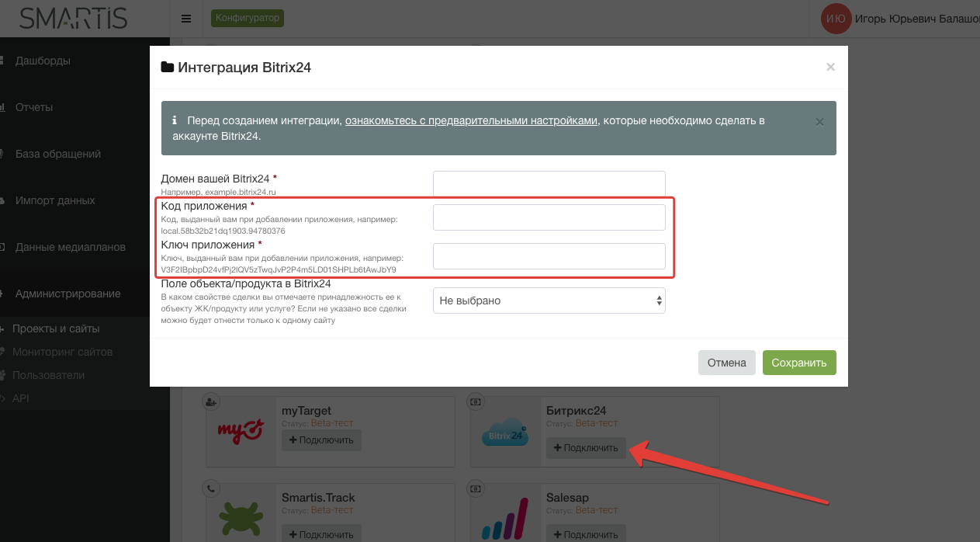Open Дашборды in the sidebar
980x542 pixels.
click(x=43, y=61)
